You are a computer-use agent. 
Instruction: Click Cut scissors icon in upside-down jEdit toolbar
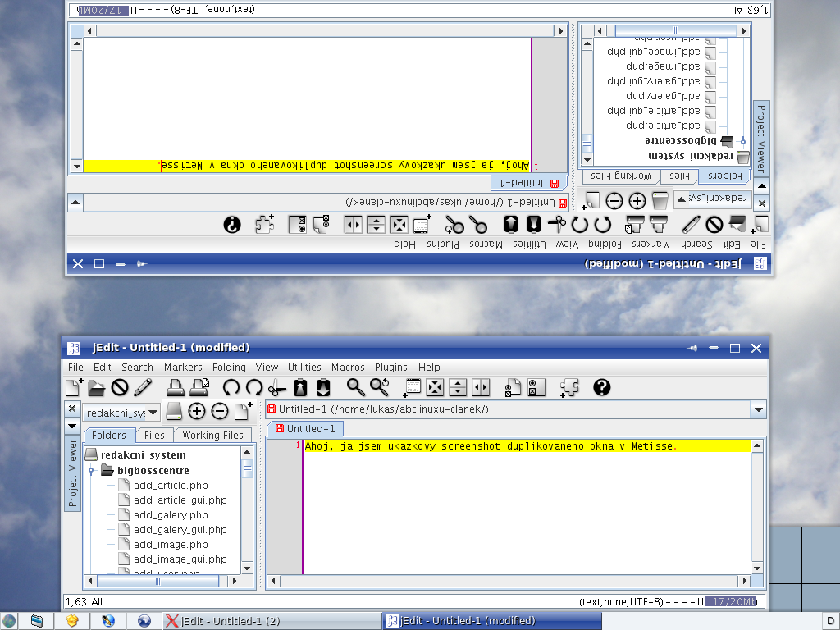tap(557, 225)
